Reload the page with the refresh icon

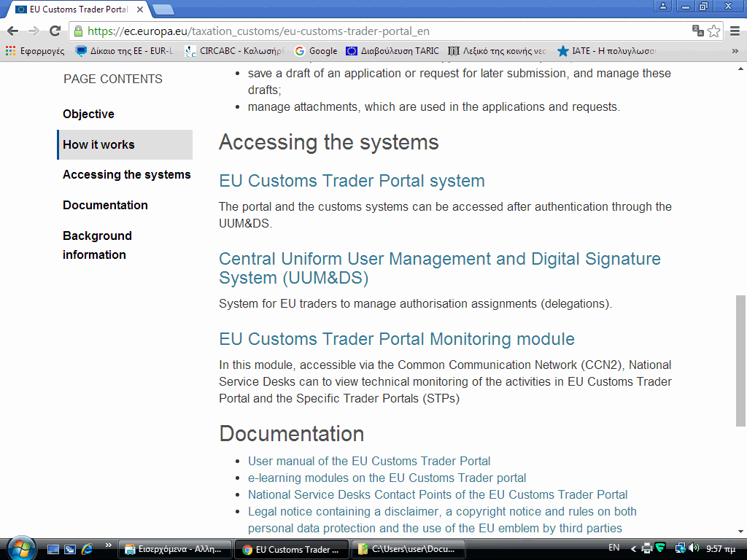pos(55,31)
